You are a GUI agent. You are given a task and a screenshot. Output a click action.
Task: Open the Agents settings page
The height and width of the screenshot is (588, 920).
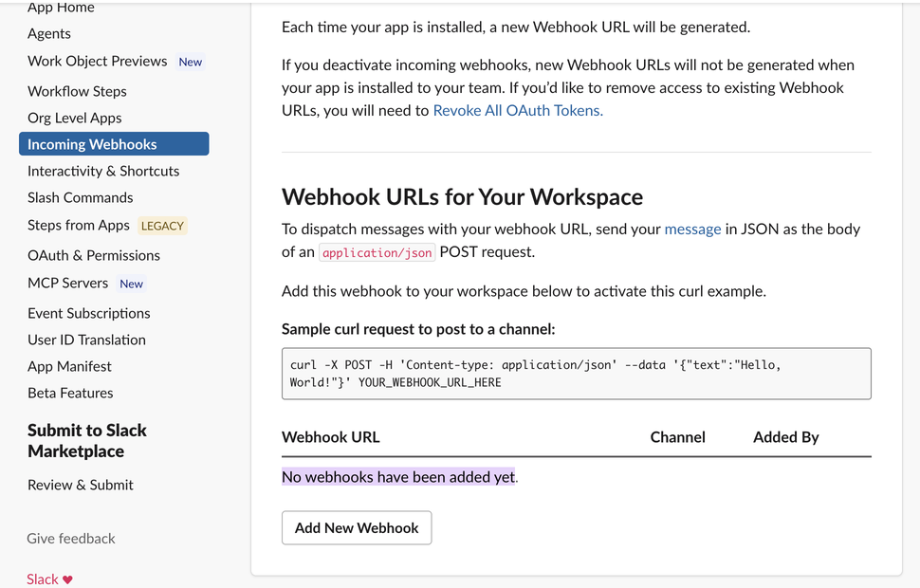[49, 33]
